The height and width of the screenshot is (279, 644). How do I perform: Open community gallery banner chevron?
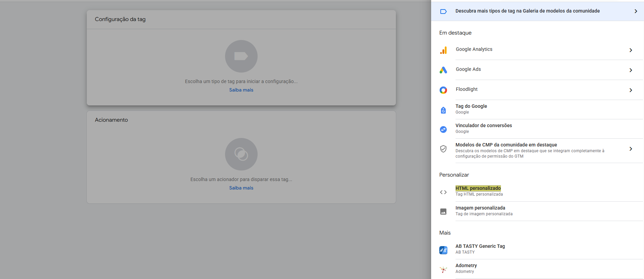tap(636, 11)
